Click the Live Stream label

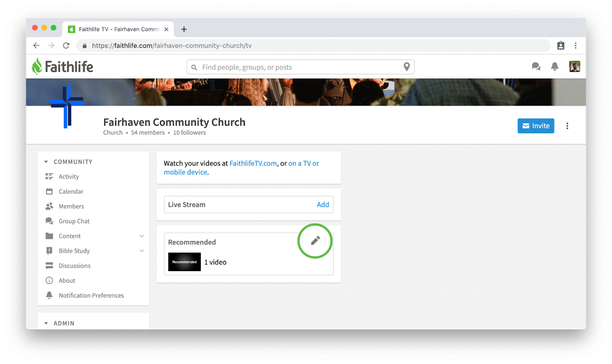187,205
